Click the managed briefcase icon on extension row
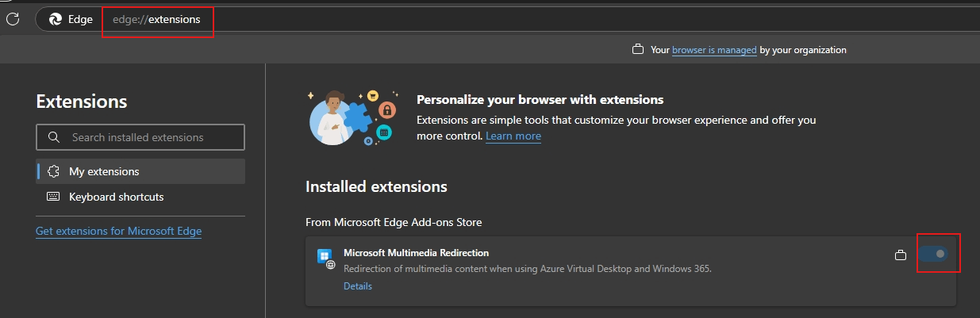Screen dimensions: 980x318 900,255
